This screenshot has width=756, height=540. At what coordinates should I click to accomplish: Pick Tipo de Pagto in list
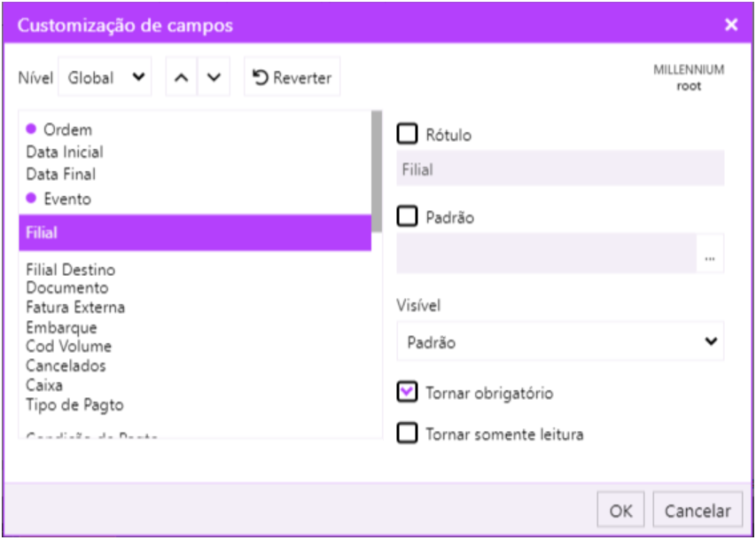[74, 405]
